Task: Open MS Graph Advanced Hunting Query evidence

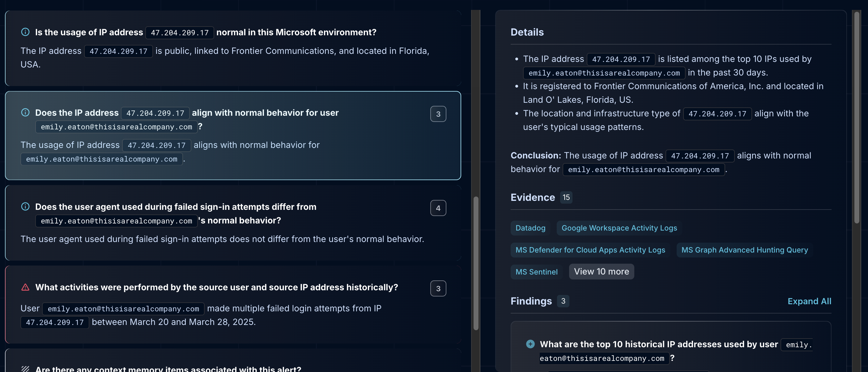Action: point(744,250)
